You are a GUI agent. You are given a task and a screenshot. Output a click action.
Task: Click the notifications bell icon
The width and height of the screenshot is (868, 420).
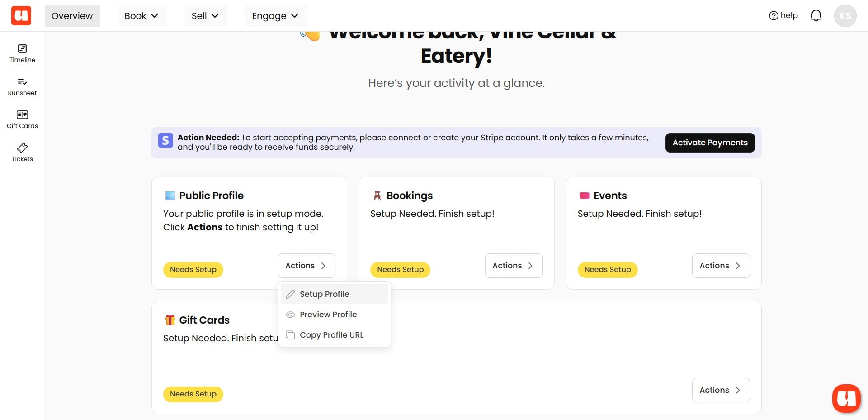point(816,16)
